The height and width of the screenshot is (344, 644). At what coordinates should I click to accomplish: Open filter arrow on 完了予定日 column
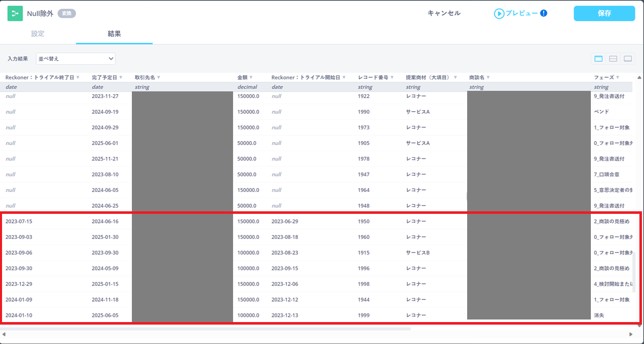point(121,78)
